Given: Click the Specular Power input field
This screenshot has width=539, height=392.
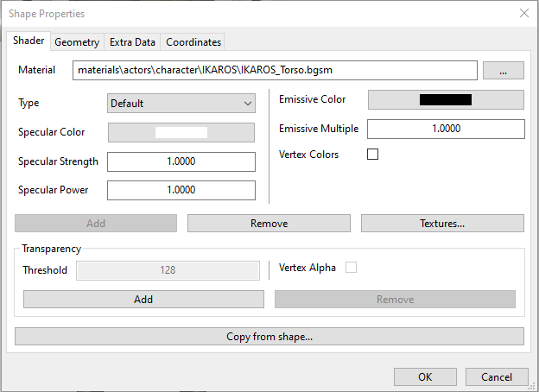Looking at the screenshot, I should pos(181,190).
